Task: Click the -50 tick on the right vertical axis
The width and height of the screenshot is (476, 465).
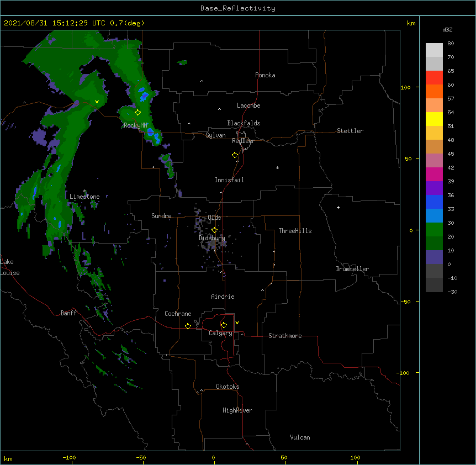Action: coord(405,302)
